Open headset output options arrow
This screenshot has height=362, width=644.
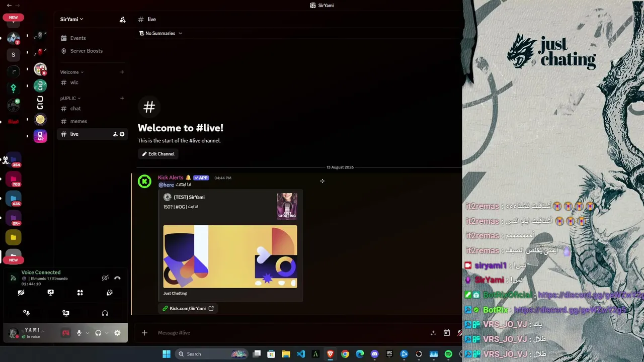[106, 333]
